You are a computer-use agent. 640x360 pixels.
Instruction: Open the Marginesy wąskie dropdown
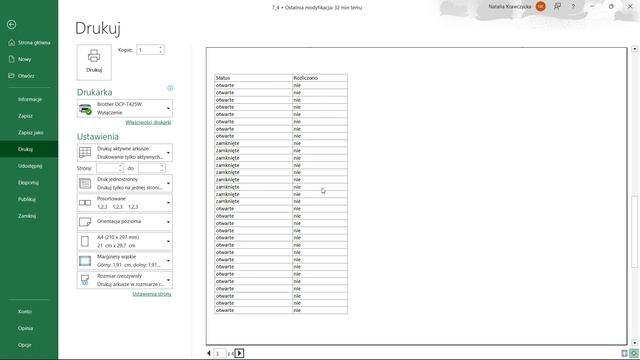(124, 261)
